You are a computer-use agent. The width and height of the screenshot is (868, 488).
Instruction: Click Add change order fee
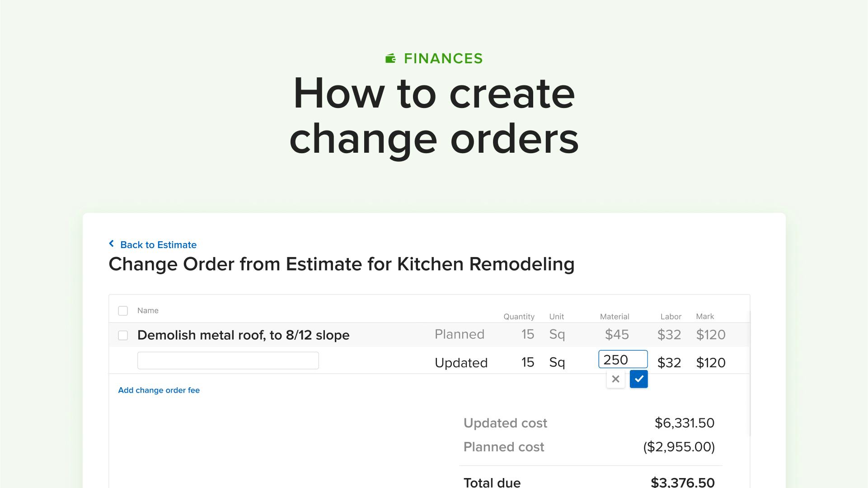tap(159, 390)
